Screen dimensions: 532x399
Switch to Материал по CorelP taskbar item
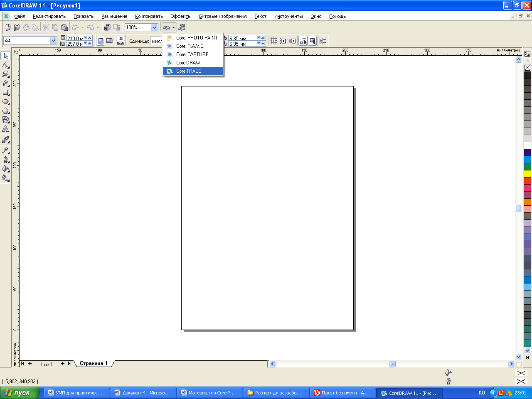pos(209,393)
